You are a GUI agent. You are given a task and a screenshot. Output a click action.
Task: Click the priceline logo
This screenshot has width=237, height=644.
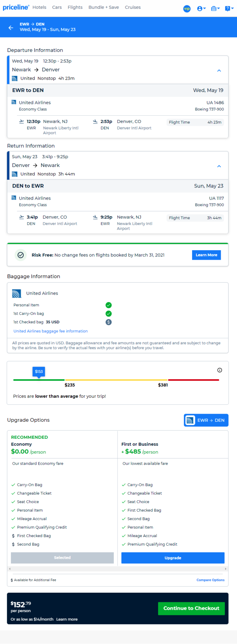[x=16, y=7]
